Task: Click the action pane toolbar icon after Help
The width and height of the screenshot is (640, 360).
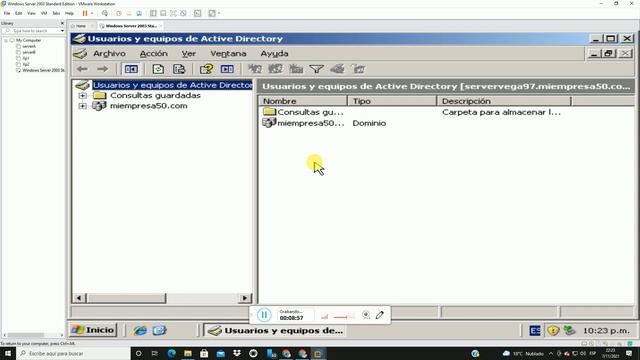Action: pyautogui.click(x=227, y=69)
